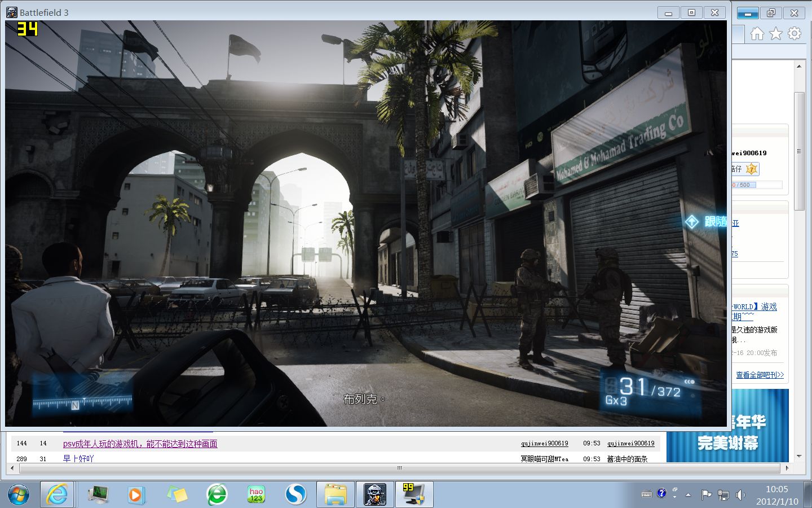Click the horizontal scrollbar right arrow
Viewport: 812px width, 508px height.
pyautogui.click(x=788, y=468)
